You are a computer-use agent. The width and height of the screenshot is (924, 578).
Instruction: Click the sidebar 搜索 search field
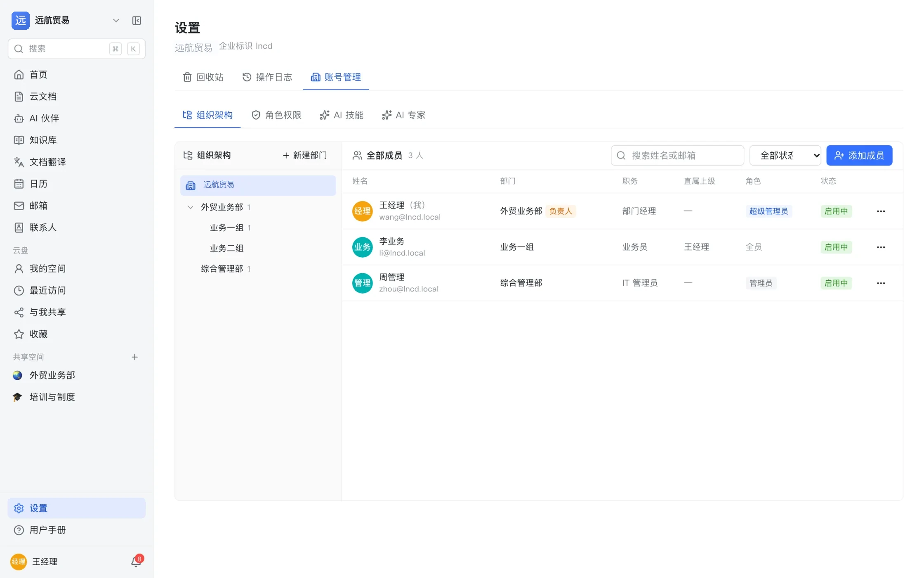(77, 49)
